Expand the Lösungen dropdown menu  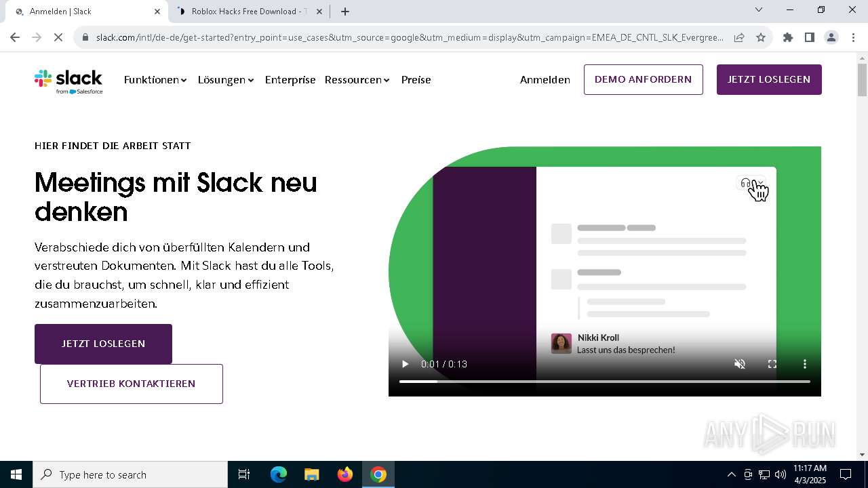coord(226,80)
